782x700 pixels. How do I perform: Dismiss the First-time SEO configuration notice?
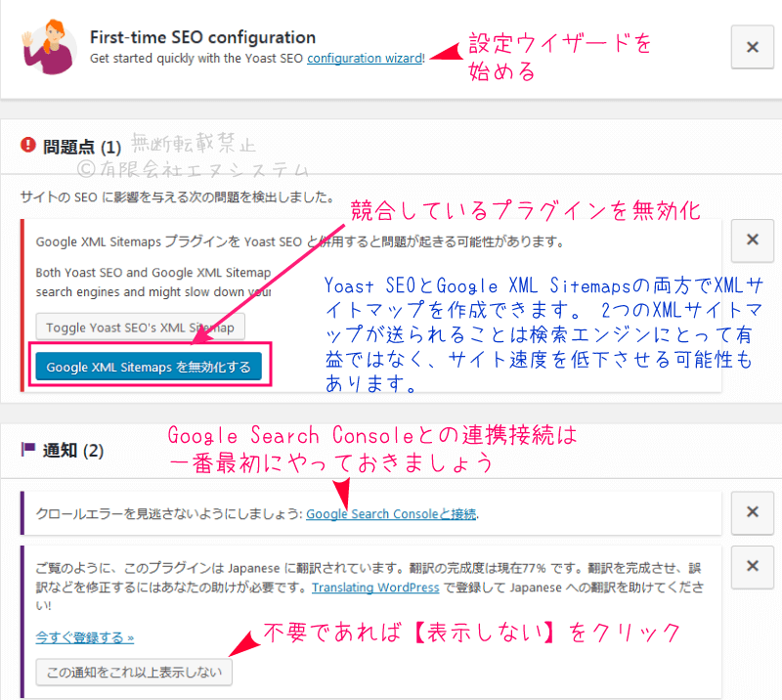click(752, 47)
